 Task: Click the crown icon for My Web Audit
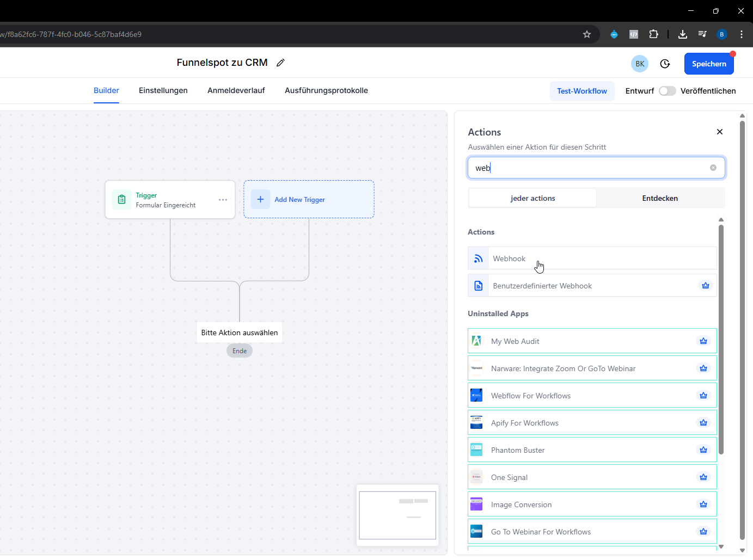pyautogui.click(x=703, y=341)
